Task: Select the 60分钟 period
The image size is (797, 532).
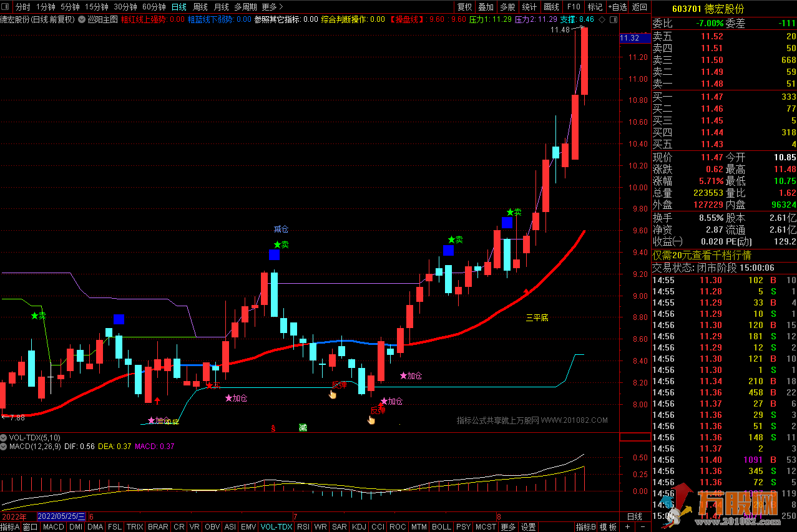Action: click(154, 7)
